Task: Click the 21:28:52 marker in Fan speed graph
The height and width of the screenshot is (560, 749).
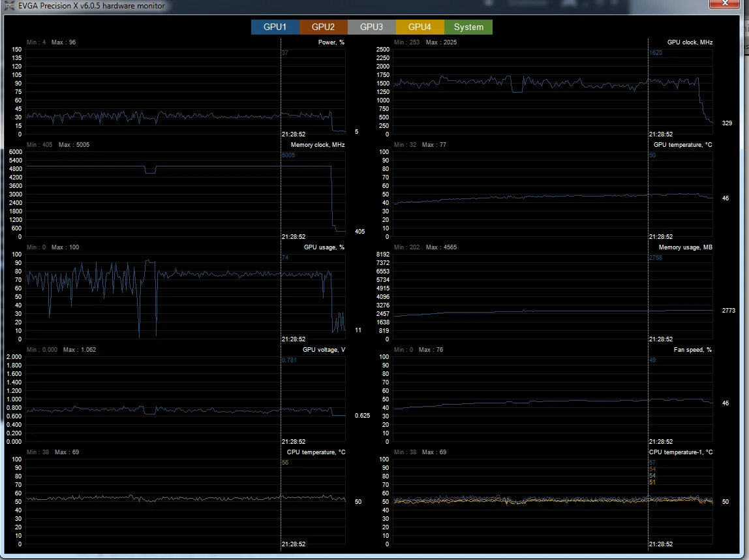Action: 661,441
